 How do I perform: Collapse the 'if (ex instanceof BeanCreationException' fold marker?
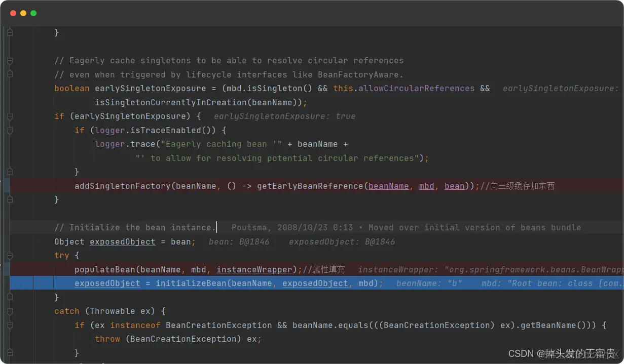coord(10,325)
